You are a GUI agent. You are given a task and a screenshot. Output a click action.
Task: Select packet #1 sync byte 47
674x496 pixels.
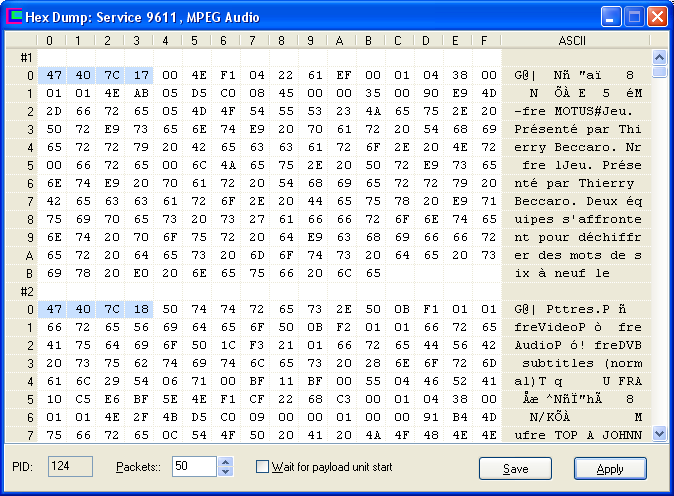(54, 75)
